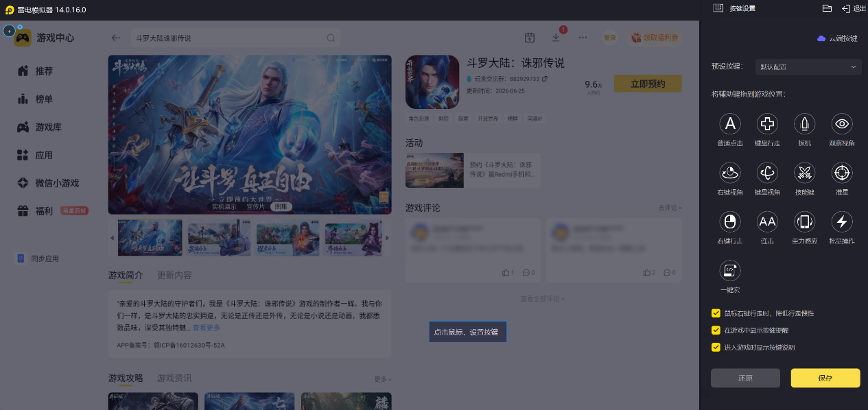Open 云端按键 cloud key configs

[x=837, y=38]
